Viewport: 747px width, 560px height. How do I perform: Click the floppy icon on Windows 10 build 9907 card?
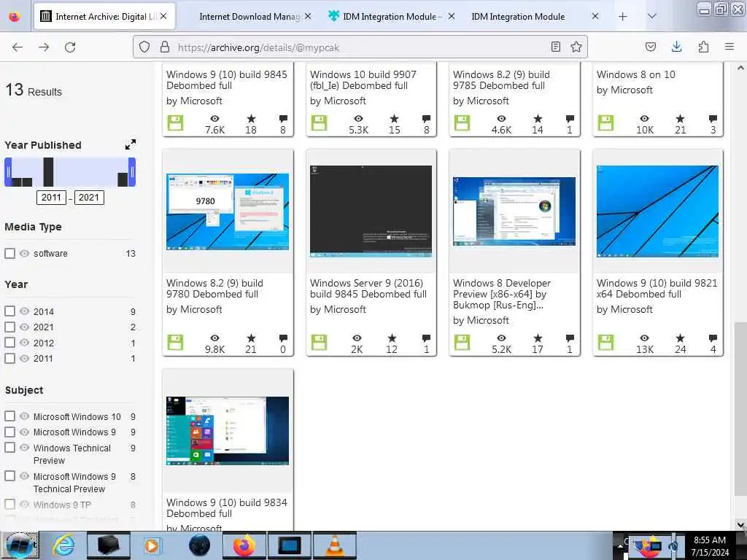tap(320, 122)
